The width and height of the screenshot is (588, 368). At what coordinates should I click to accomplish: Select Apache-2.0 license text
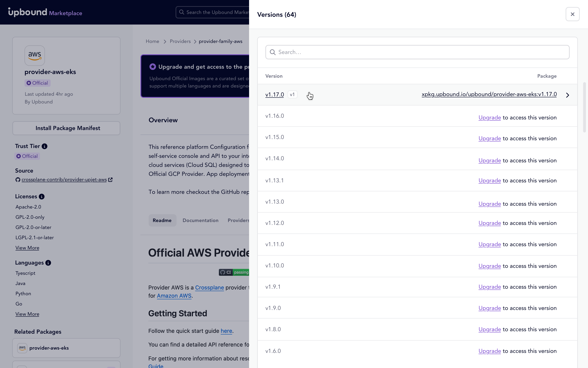tap(28, 207)
